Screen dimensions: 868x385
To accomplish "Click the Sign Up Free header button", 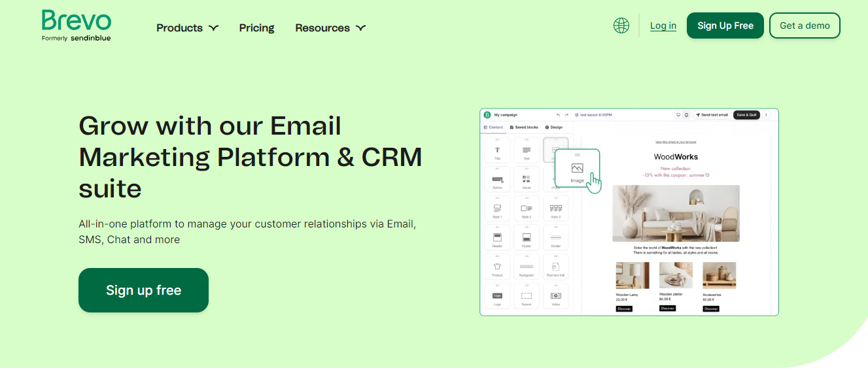I will [x=725, y=25].
